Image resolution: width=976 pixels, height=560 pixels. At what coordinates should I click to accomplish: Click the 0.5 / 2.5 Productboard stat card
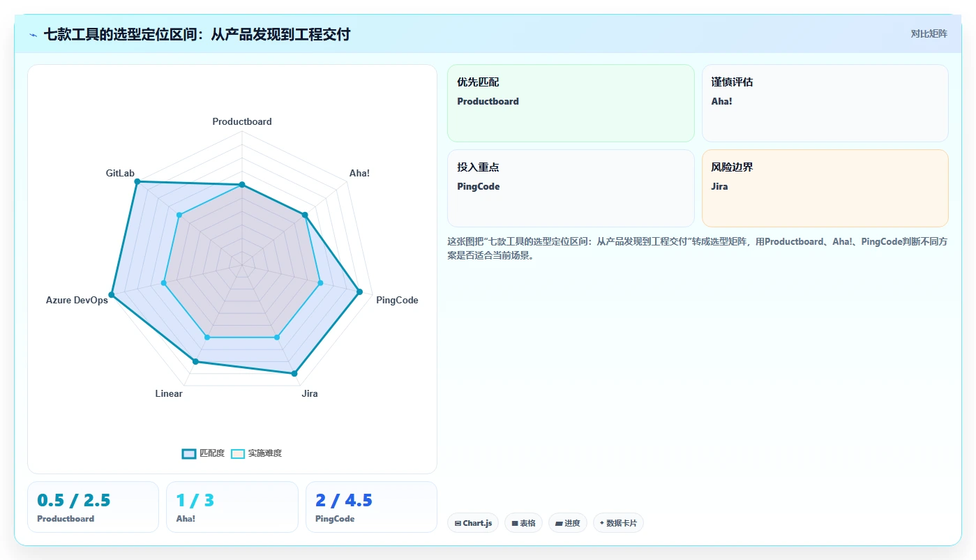pyautogui.click(x=93, y=507)
